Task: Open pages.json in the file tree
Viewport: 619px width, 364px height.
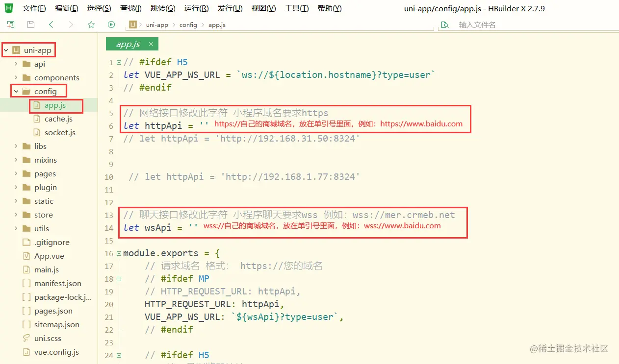Action: [53, 311]
